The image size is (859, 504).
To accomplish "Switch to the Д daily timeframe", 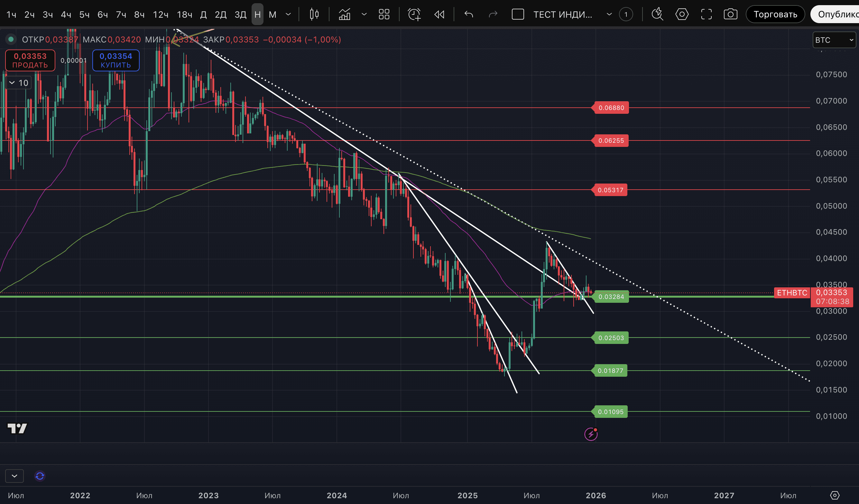I will click(x=203, y=15).
